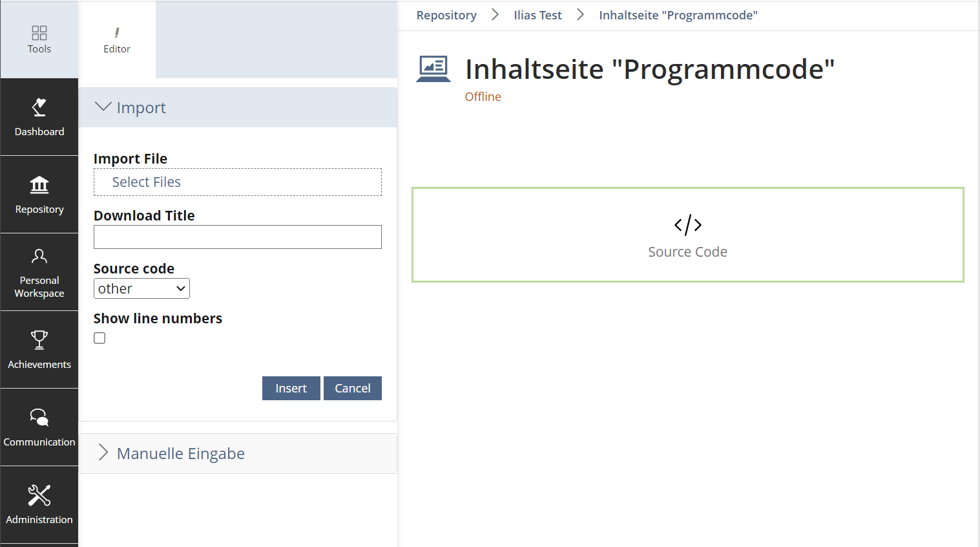Click the Editor pencil icon
The height and width of the screenshot is (547, 980).
(117, 33)
